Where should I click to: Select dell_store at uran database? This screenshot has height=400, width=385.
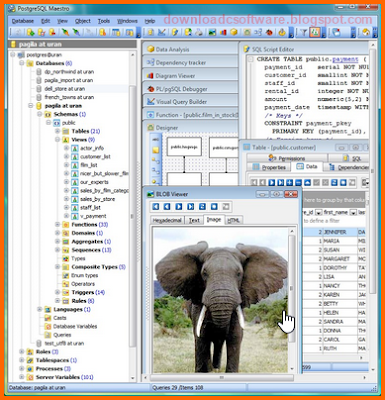click(65, 89)
